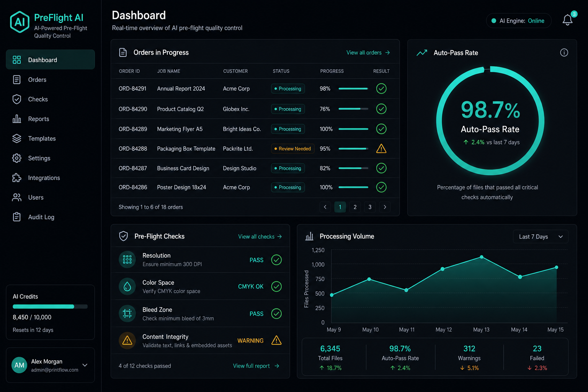
Task: Open the notification bell
Action: click(568, 20)
